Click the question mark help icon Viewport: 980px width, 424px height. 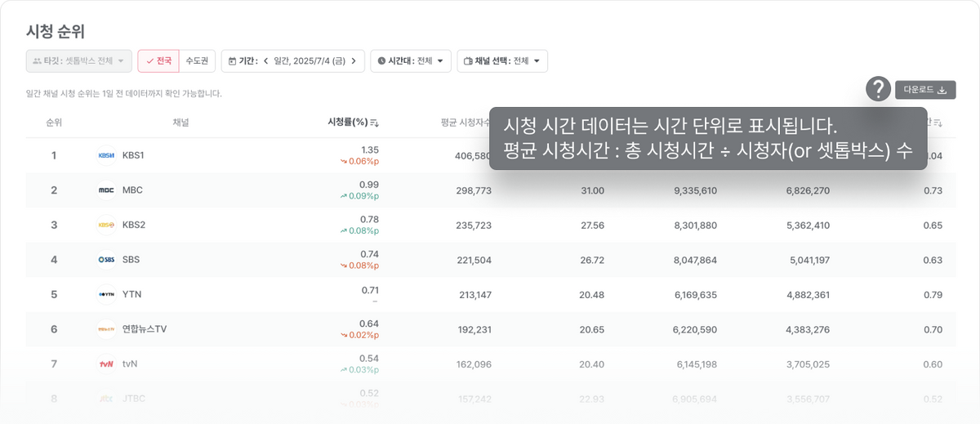(878, 89)
